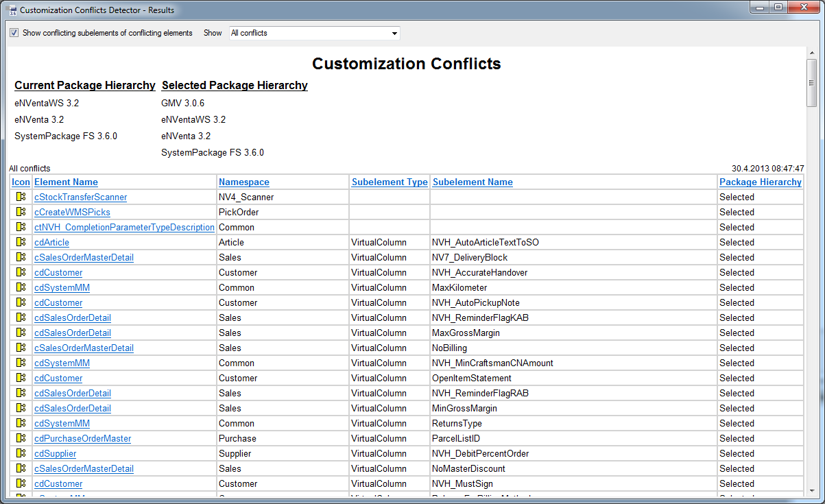The image size is (825, 504).
Task: Open the cStockTransferScanner element link
Action: pyautogui.click(x=80, y=197)
